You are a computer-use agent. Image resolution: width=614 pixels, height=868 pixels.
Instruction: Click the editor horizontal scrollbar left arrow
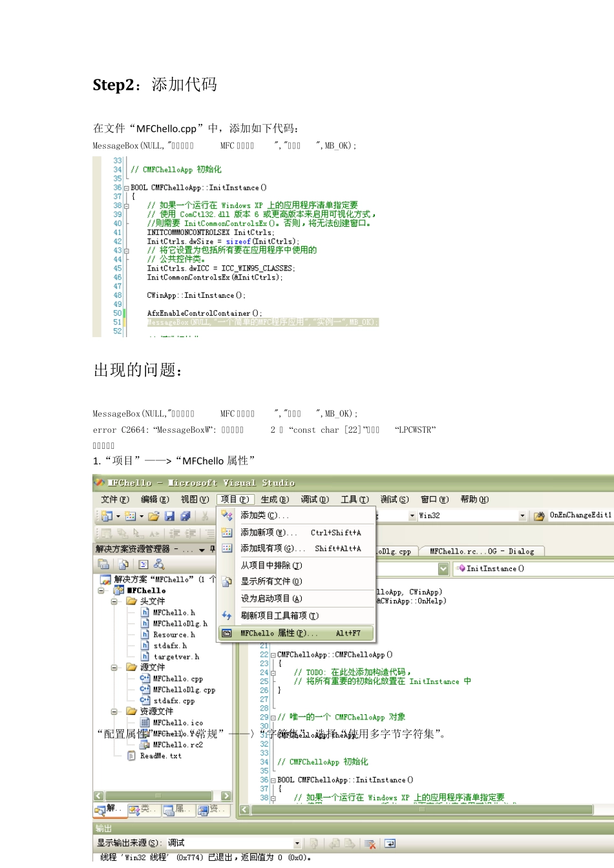pos(245,809)
